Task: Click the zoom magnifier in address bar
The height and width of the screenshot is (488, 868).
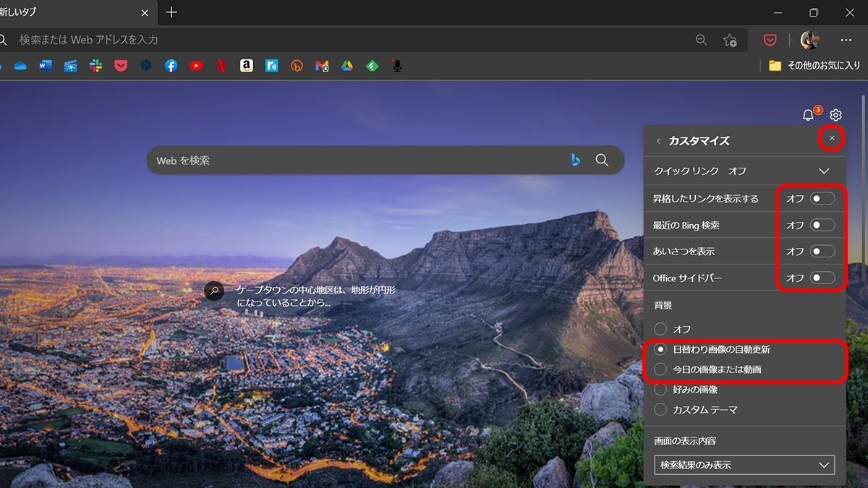Action: tap(701, 40)
